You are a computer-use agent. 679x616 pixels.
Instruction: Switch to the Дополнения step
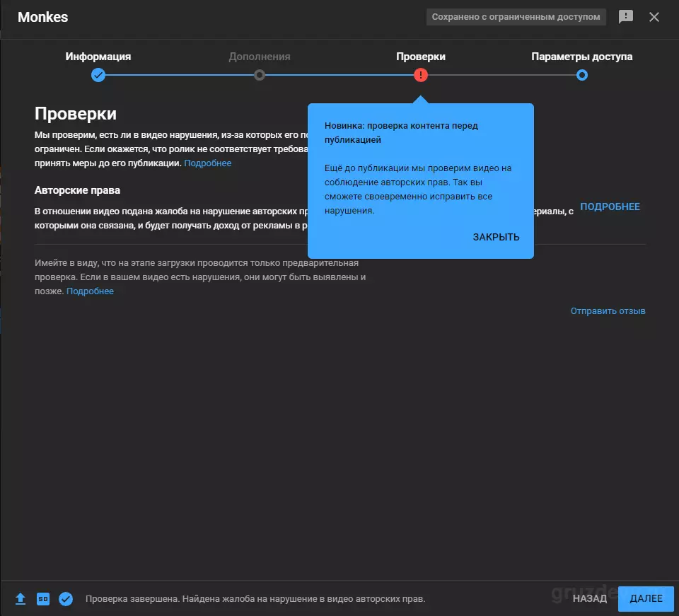tap(260, 57)
